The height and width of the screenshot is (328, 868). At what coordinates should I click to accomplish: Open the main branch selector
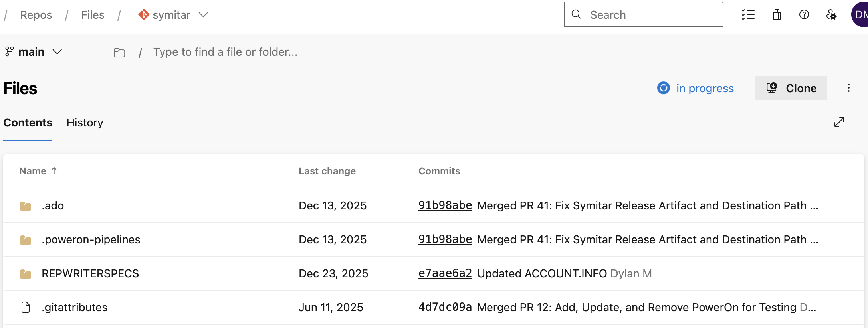pos(34,52)
